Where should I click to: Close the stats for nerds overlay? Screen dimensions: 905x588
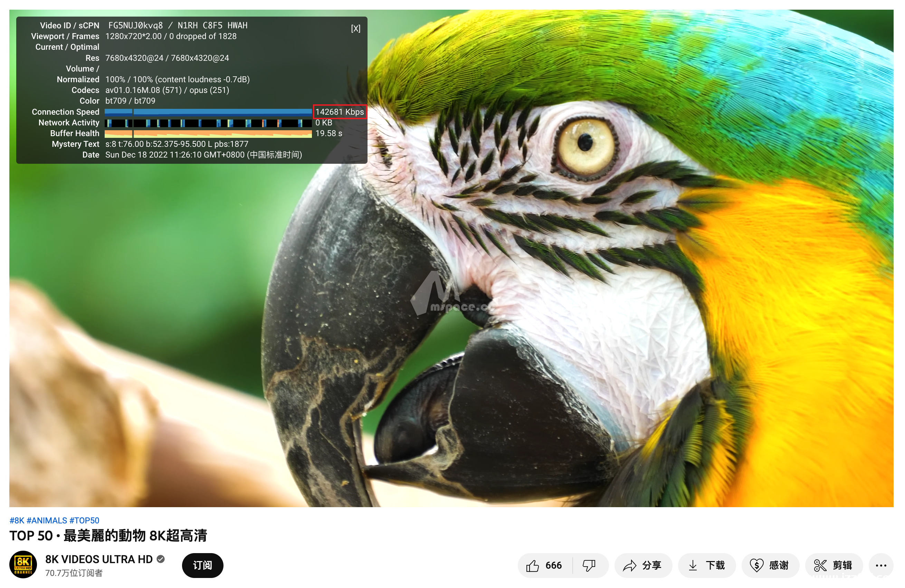[x=355, y=29]
